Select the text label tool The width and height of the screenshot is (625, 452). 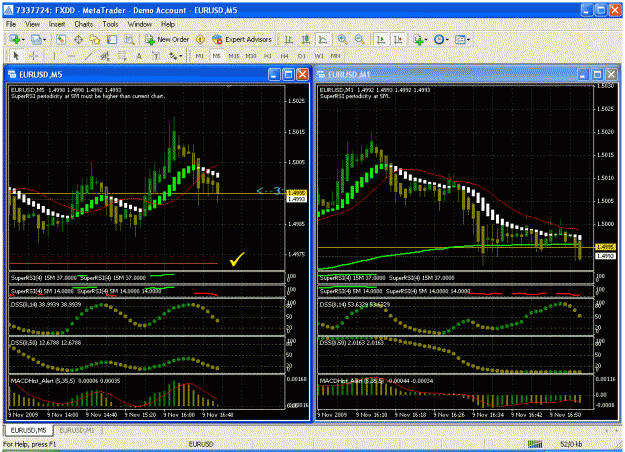point(156,56)
